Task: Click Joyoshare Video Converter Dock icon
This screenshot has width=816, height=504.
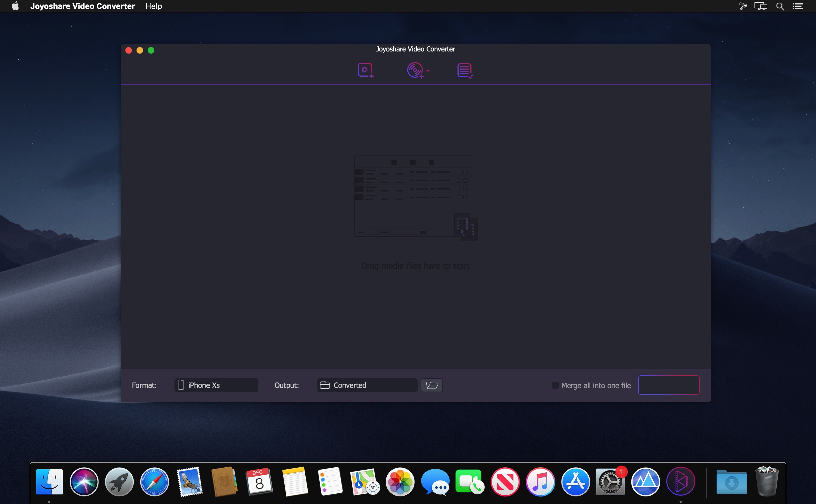Action: (681, 482)
